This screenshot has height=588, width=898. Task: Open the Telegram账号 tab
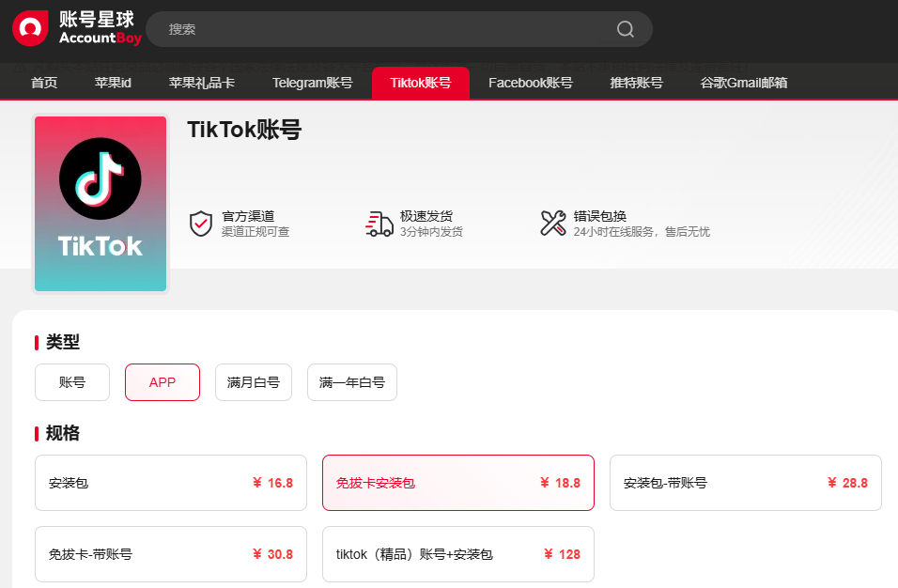313,83
